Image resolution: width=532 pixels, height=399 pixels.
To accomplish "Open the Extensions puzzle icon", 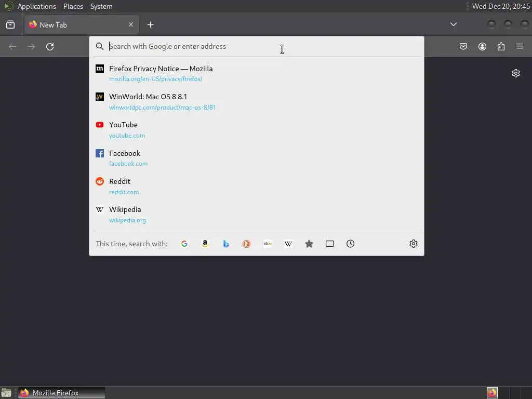I will [501, 46].
